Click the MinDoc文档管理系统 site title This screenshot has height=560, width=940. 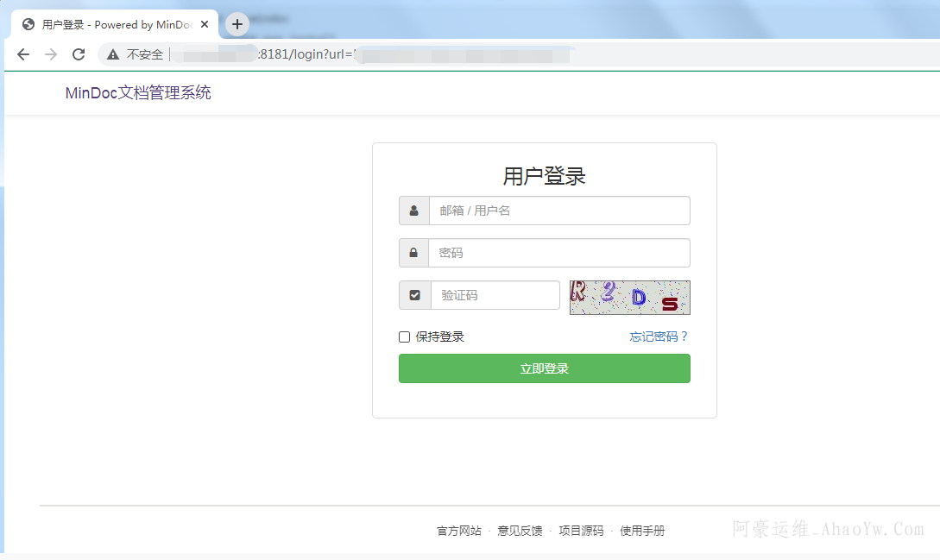[x=138, y=93]
